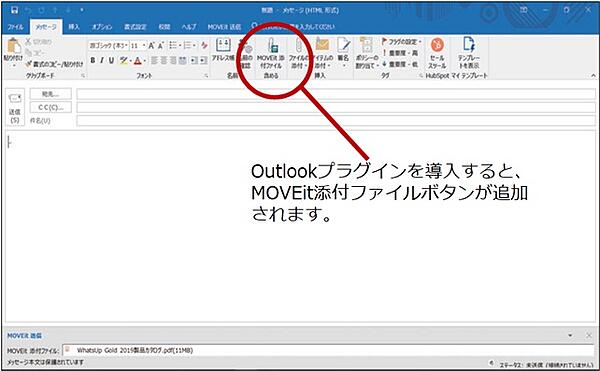Click the CC recipients input field
The image size is (600, 371).
[336, 107]
